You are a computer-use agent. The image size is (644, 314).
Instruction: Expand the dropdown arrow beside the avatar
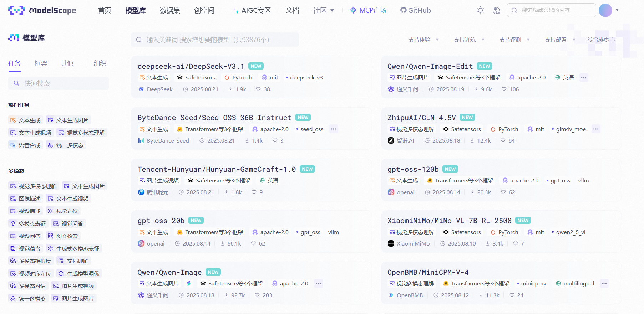tap(617, 10)
